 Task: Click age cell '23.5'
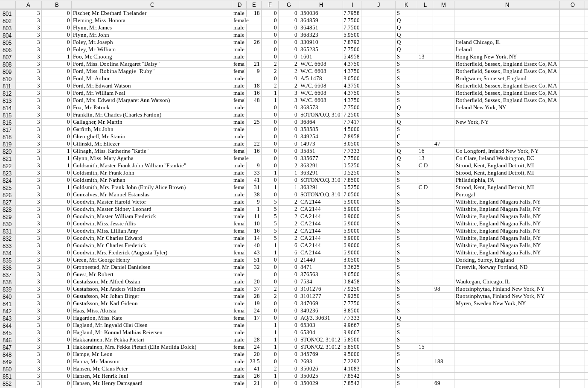tap(254, 362)
